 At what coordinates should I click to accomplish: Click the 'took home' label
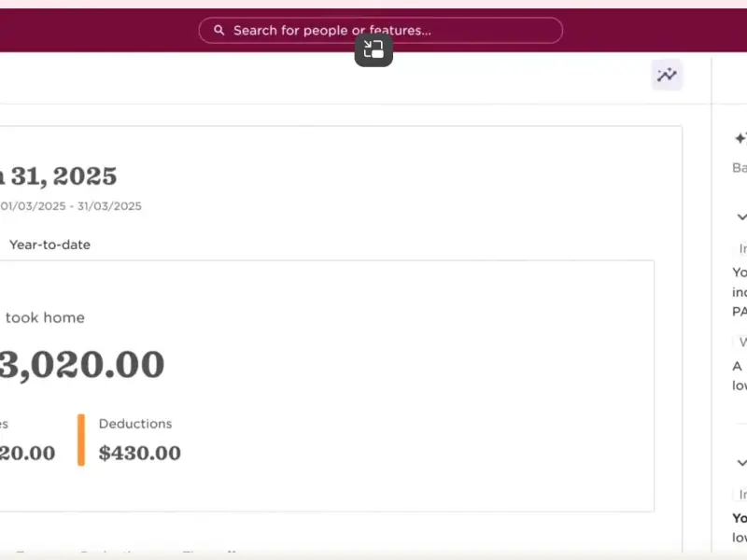pos(45,317)
